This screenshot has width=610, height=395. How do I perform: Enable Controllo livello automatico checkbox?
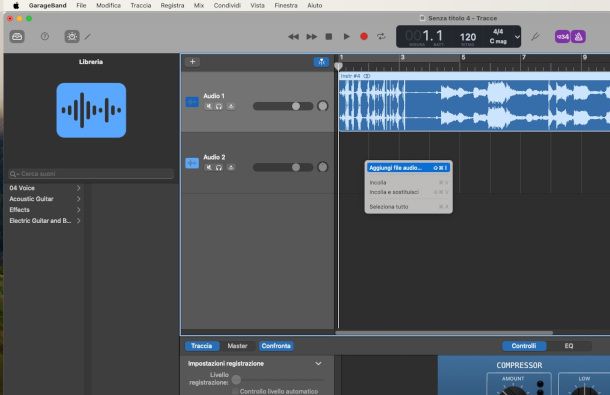[x=235, y=391]
